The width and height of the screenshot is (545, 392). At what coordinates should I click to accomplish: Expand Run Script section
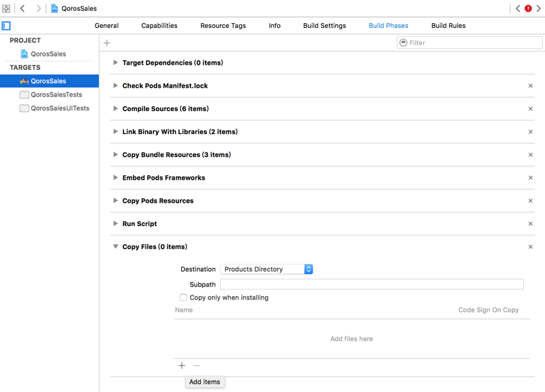point(115,223)
